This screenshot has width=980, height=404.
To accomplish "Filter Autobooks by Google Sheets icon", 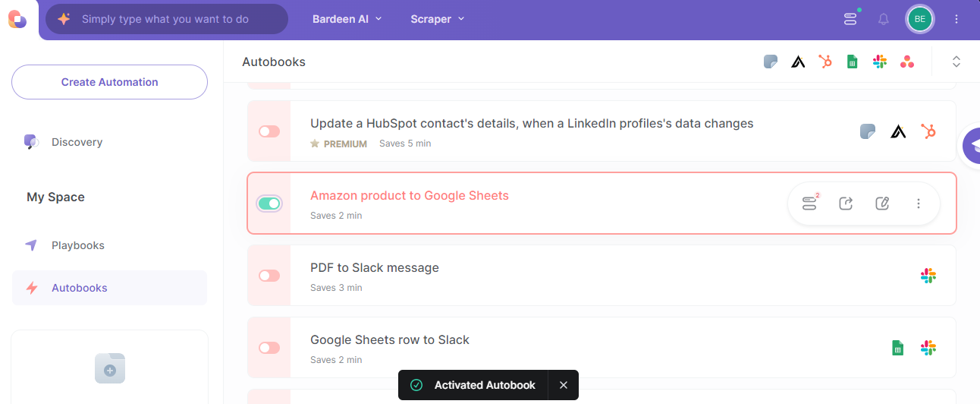I will click(x=852, y=62).
